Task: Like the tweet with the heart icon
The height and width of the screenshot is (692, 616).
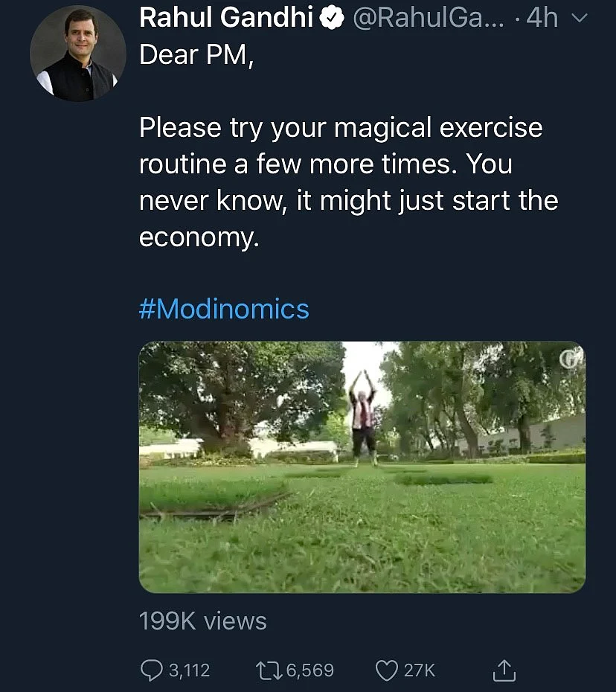Action: point(385,670)
